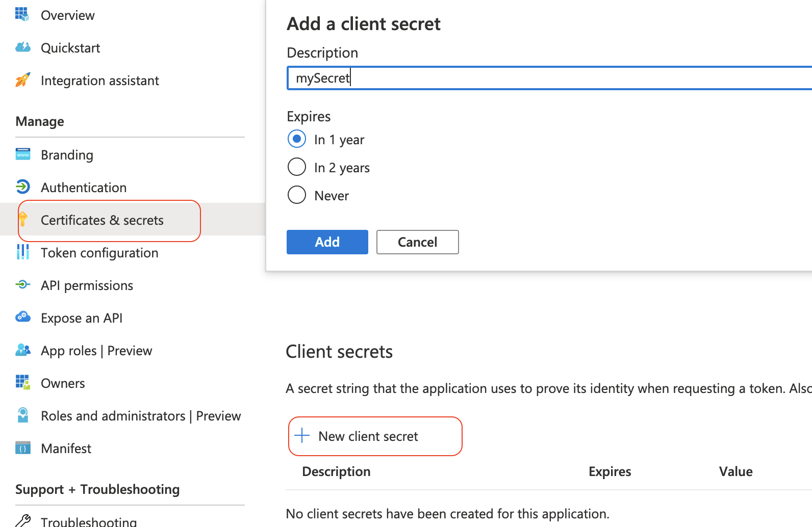812x527 pixels.
Task: Click the Expose an API cloud icon
Action: click(x=23, y=318)
